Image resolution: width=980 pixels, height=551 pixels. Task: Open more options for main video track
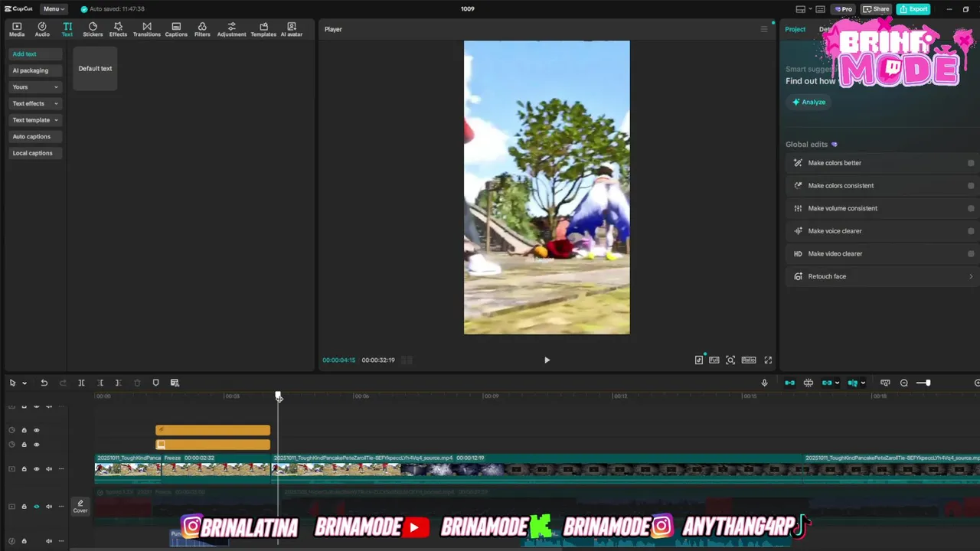pos(61,469)
